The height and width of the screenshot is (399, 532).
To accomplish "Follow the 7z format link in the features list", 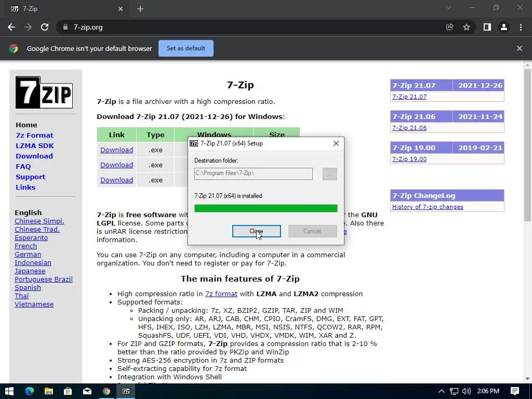I will (221, 294).
